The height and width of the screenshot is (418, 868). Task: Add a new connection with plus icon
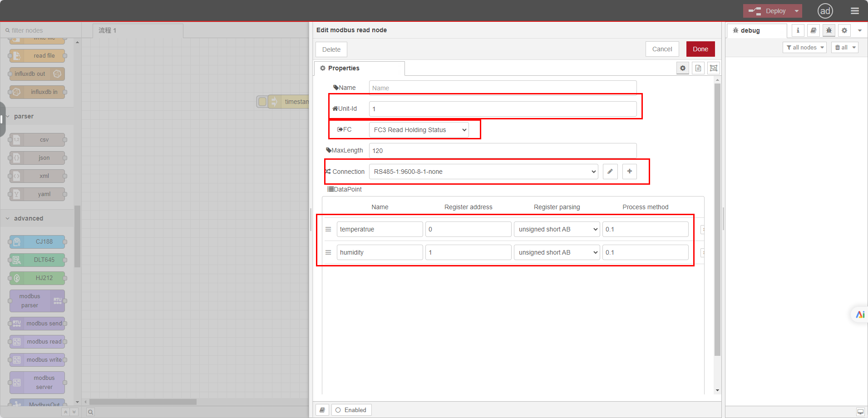629,172
